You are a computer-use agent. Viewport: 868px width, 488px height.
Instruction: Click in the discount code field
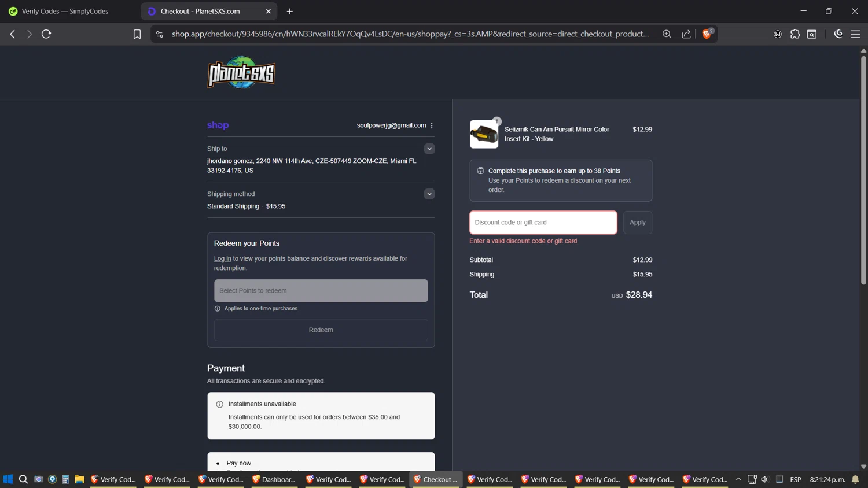tap(543, 223)
